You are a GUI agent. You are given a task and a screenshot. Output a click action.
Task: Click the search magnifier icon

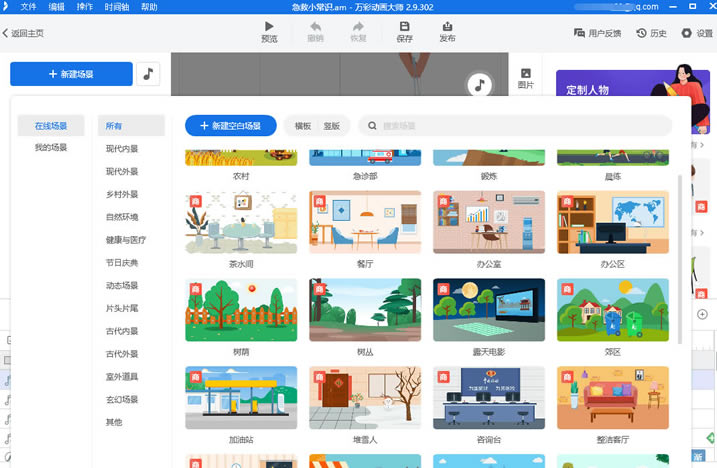tap(372, 125)
